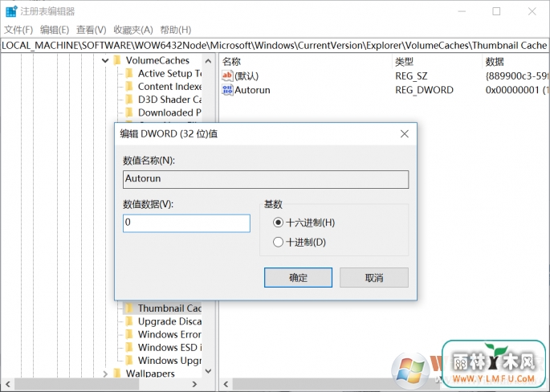
Task: Open the 编辑(E) menu
Action: pos(55,30)
